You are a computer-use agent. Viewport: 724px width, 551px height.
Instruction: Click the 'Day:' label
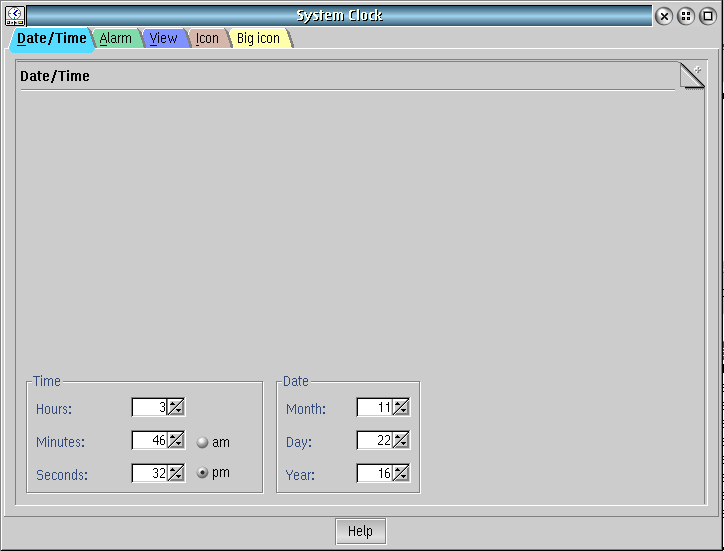[x=299, y=442]
